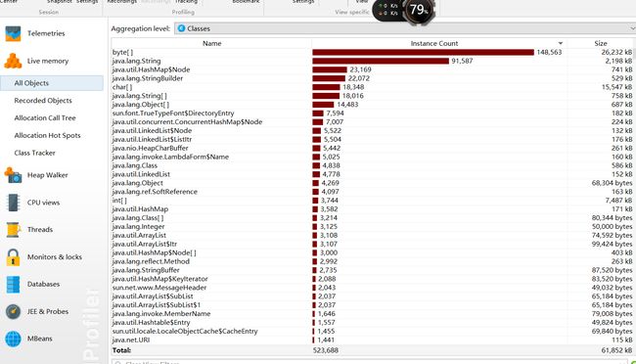Select the java.lang.StringBuilder row

(x=373, y=78)
